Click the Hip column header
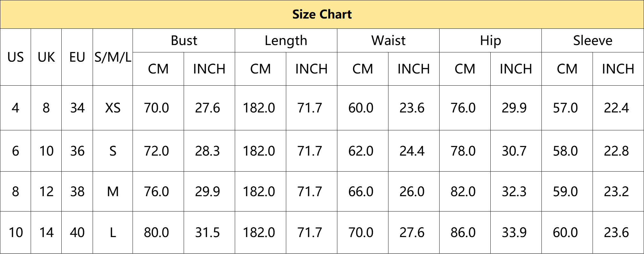The image size is (644, 254). pos(490,41)
